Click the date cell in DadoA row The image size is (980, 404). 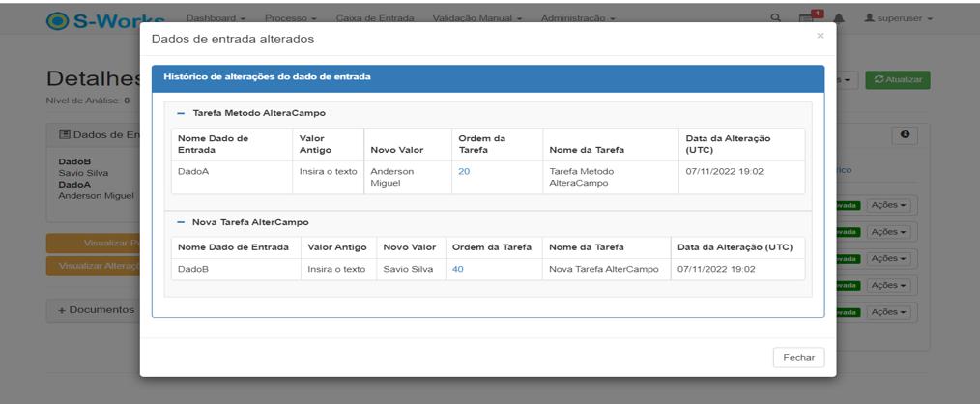click(x=741, y=178)
